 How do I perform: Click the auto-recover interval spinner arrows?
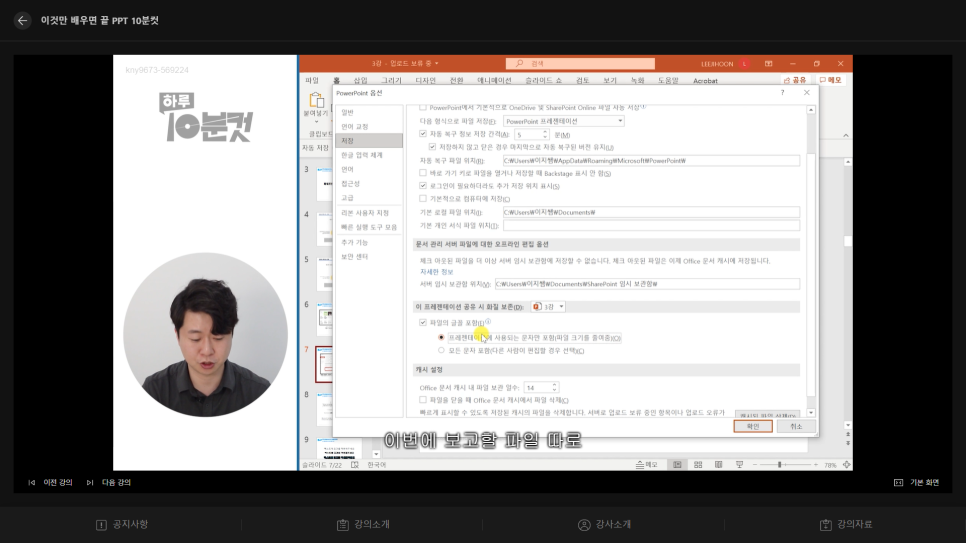click(545, 134)
